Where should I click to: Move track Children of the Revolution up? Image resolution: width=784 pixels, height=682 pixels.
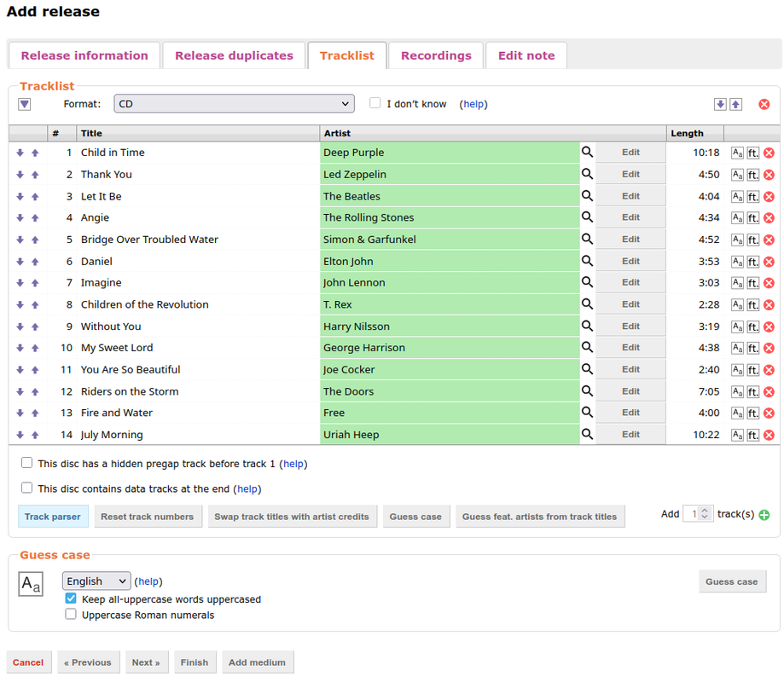(x=35, y=305)
